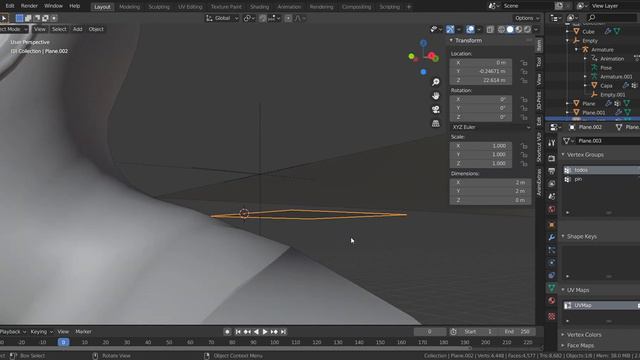Screen dimensions: 640x360
Task: Open the Object menu in viewport header
Action: 96,29
